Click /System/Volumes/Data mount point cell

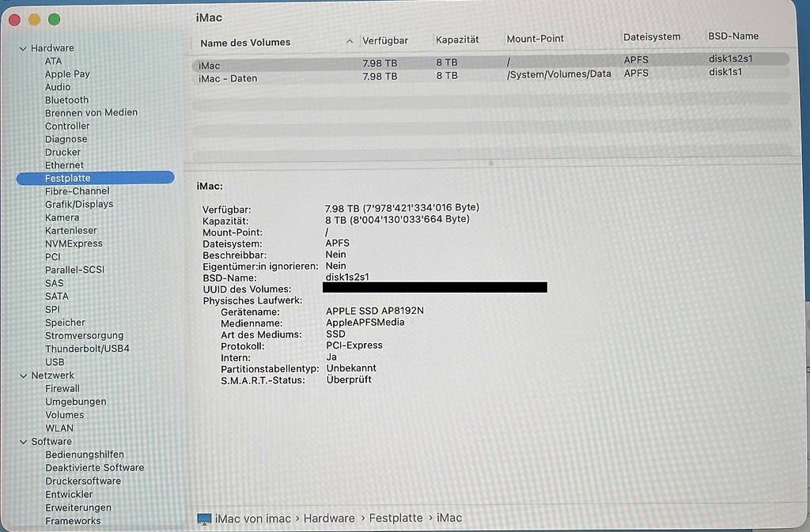click(x=558, y=74)
